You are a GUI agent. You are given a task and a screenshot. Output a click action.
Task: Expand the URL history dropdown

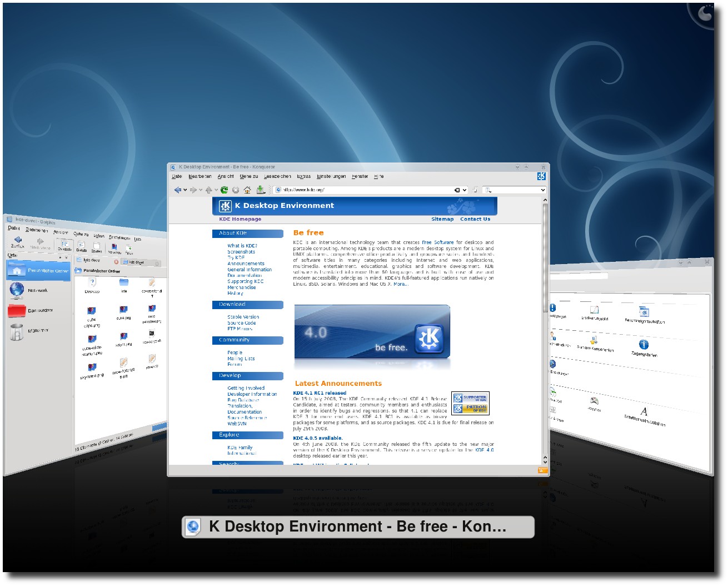(x=465, y=190)
